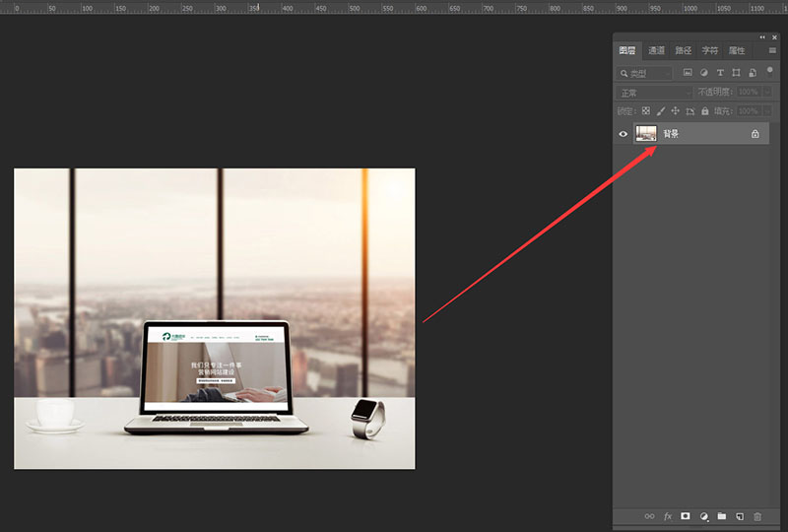The image size is (788, 532).
Task: Toggle the layer filter on/off switch
Action: [769, 70]
